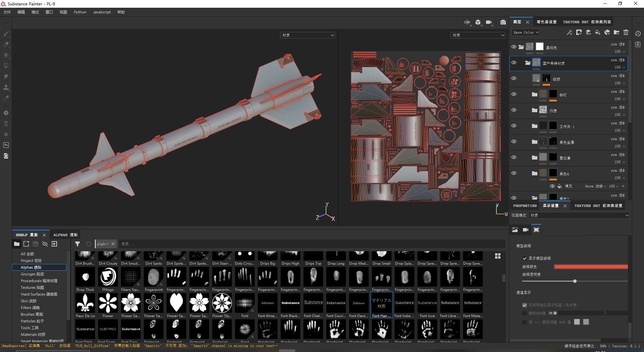The height and width of the screenshot is (352, 644).
Task: Select the Brushes 笔刷 shelf category
Action: click(32, 314)
